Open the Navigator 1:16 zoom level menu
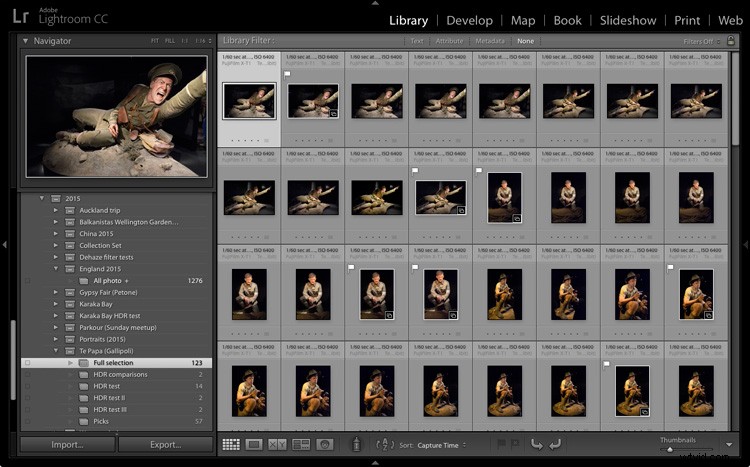 (203, 41)
